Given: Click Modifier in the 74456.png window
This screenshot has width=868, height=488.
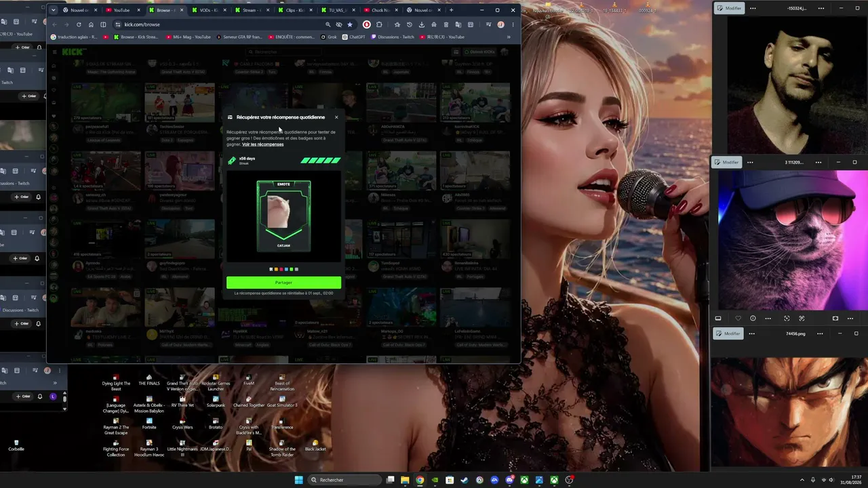Looking at the screenshot, I should click(728, 333).
